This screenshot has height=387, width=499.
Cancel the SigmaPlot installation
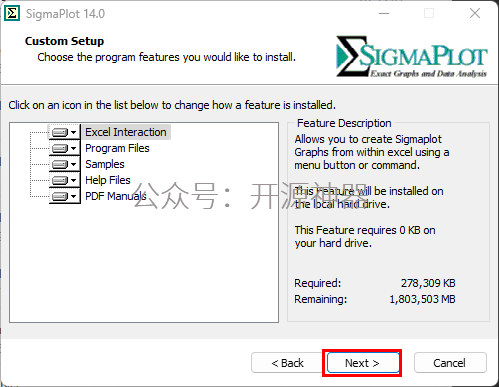click(450, 363)
